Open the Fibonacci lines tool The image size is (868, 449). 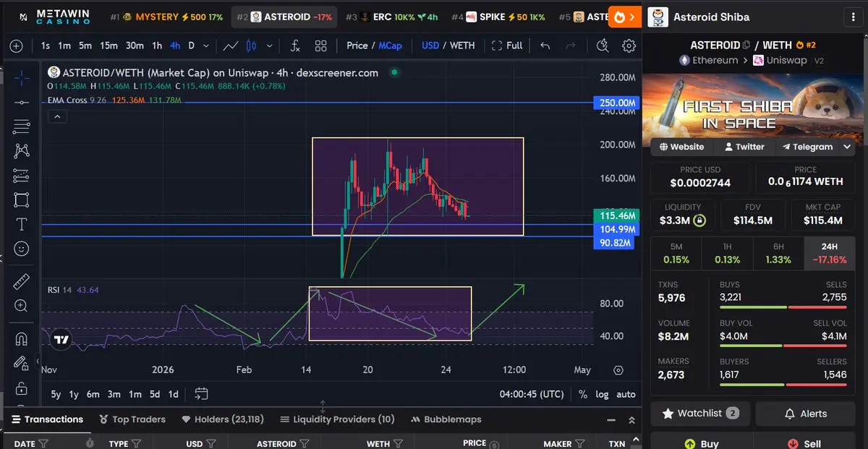(22, 127)
